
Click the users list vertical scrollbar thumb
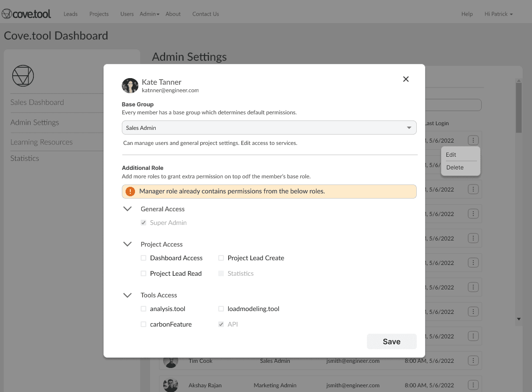point(518,108)
